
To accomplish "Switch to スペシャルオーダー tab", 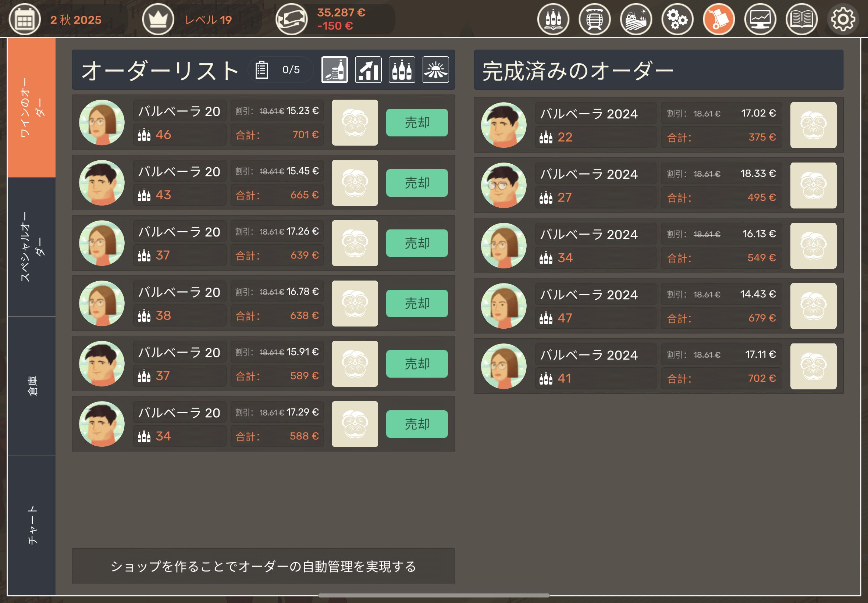I will (32, 247).
